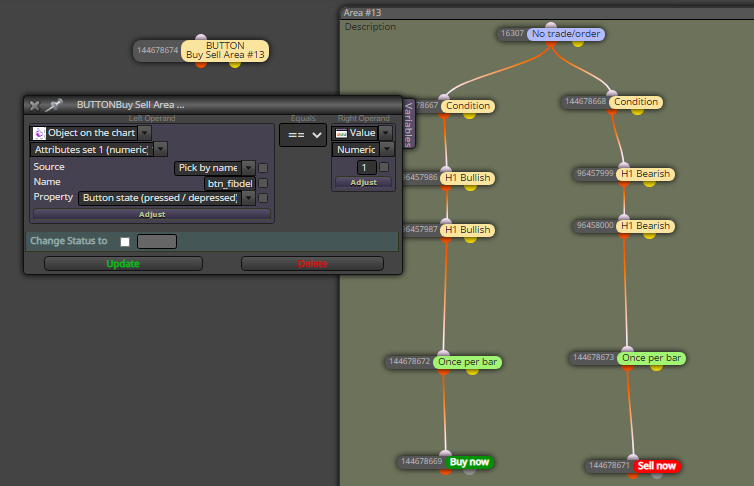
Task: Open the vertical Variables tab
Action: tap(409, 124)
